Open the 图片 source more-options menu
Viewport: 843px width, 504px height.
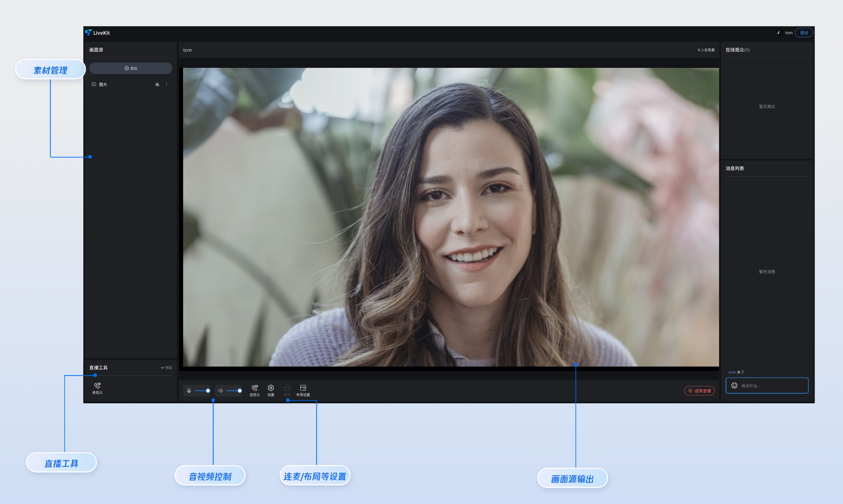click(x=167, y=85)
